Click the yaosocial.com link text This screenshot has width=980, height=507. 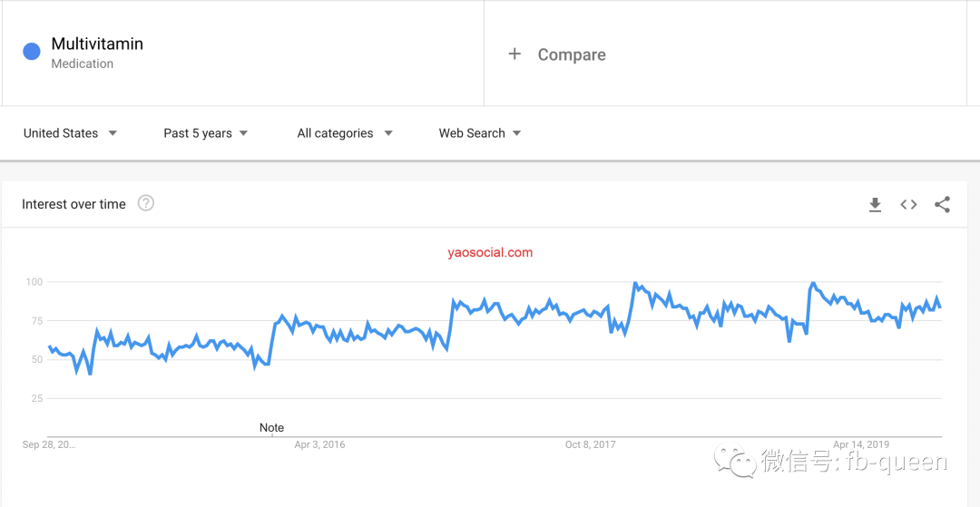point(490,252)
